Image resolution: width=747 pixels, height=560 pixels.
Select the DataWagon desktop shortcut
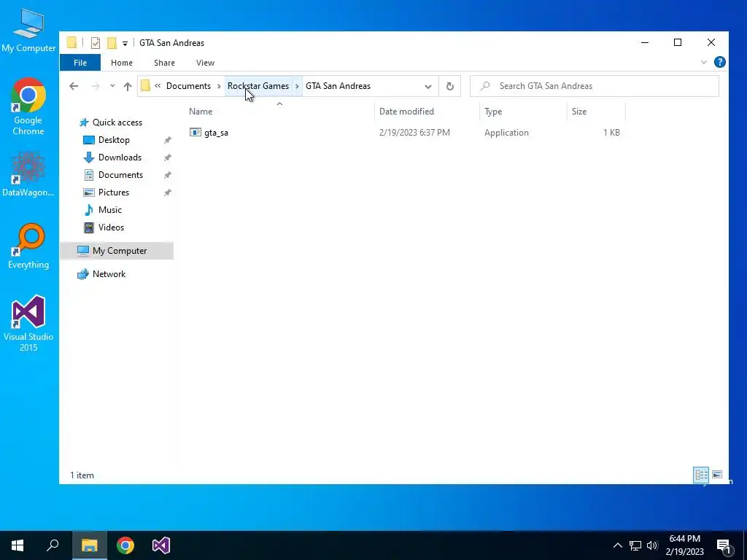(x=28, y=174)
